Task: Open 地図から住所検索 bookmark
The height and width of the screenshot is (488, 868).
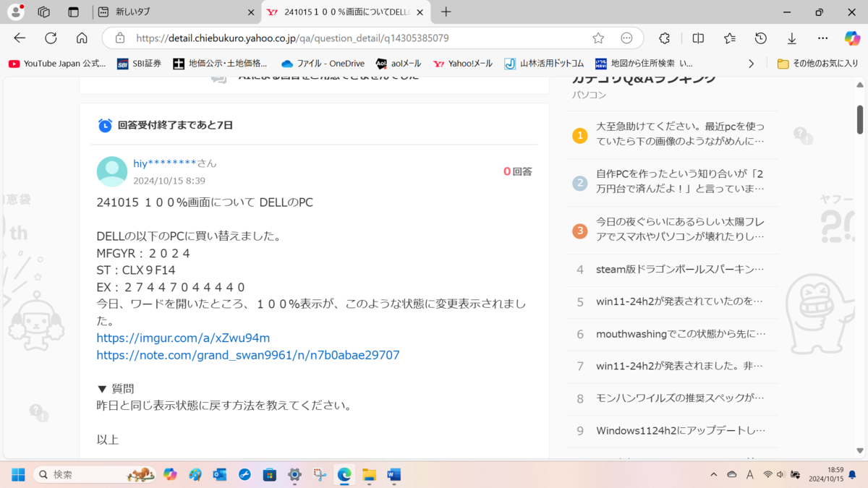Action: [x=644, y=64]
